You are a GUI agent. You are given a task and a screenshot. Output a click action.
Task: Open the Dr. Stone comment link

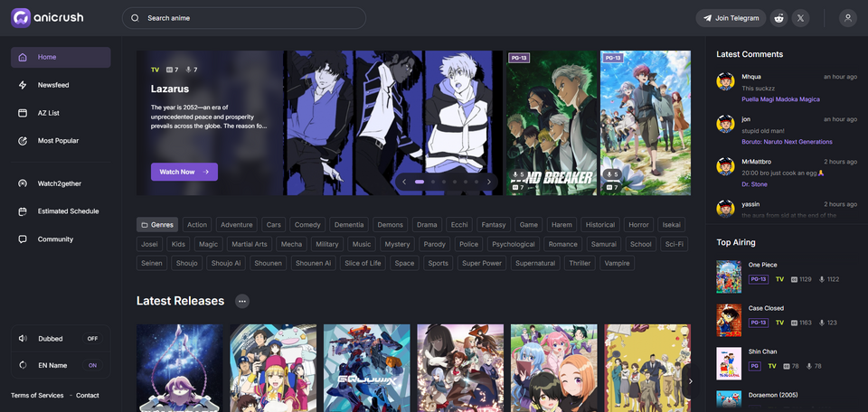pos(754,184)
